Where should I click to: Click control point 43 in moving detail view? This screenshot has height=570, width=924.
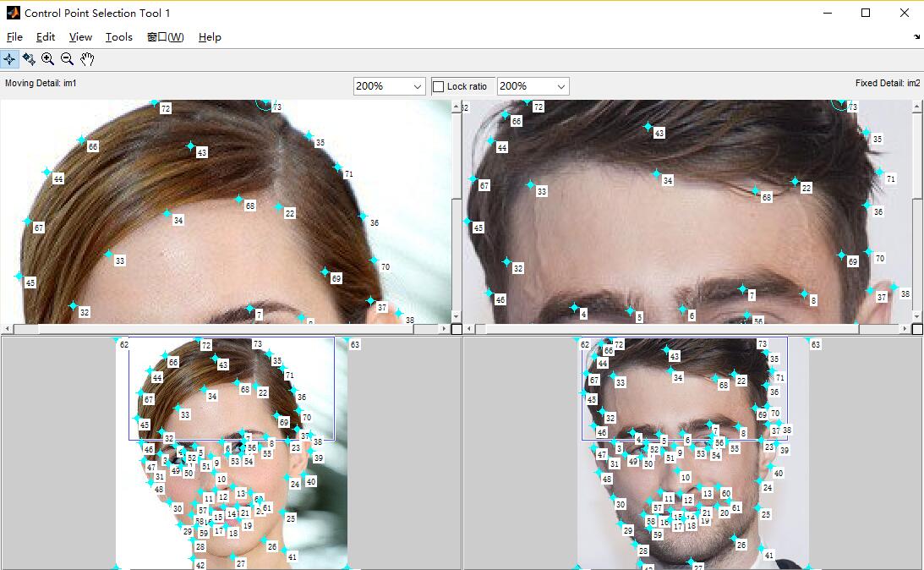pyautogui.click(x=190, y=146)
